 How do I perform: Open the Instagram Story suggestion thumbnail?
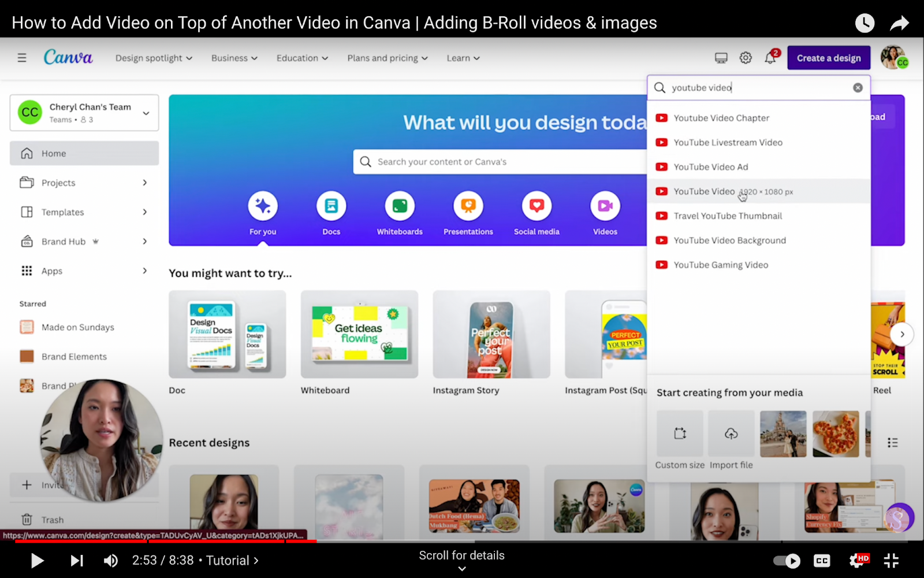pyautogui.click(x=491, y=335)
